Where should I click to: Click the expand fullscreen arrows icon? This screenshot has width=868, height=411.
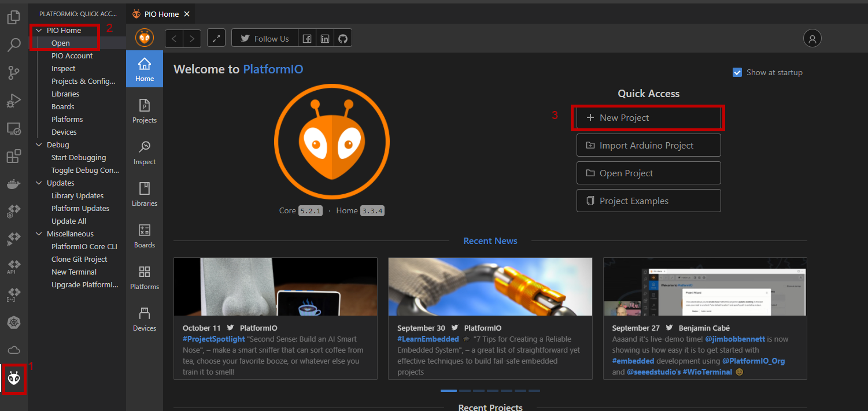tap(216, 39)
